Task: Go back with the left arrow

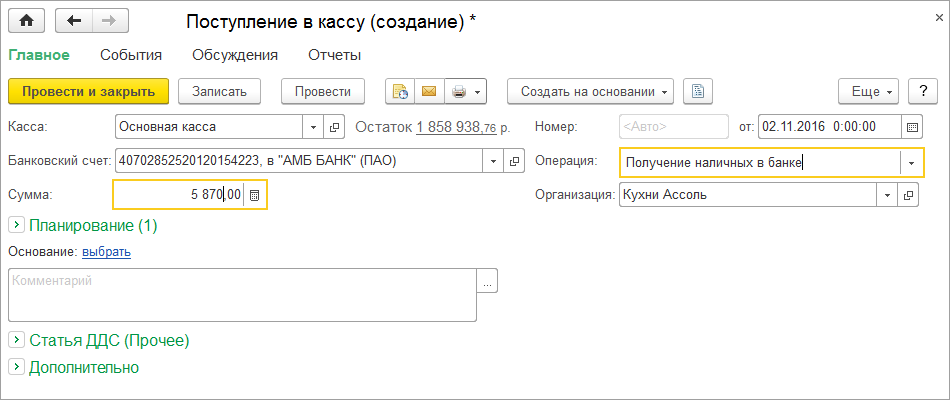Action: coord(74,20)
